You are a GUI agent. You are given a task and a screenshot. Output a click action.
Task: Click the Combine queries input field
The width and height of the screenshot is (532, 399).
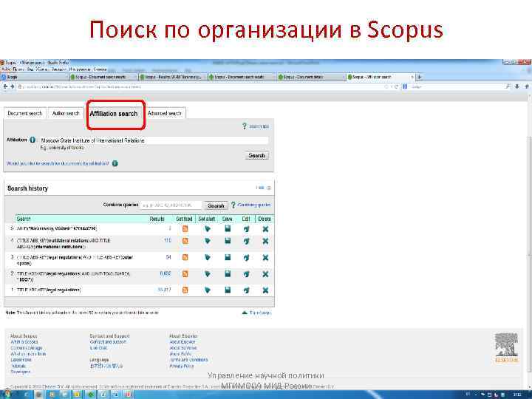coord(171,205)
